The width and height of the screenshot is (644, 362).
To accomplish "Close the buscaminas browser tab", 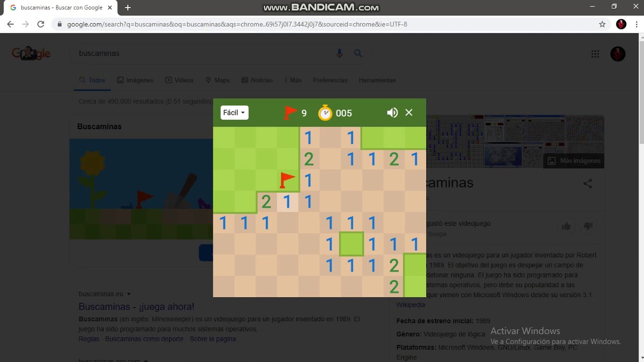I will 110,8.
